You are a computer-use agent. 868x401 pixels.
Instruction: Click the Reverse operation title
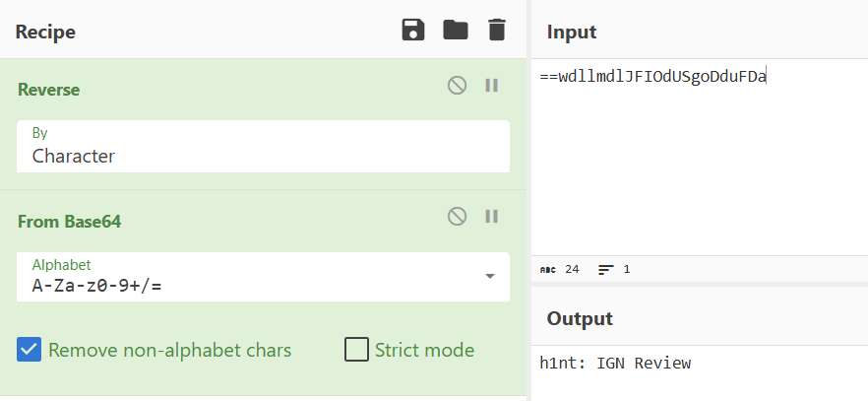(49, 90)
